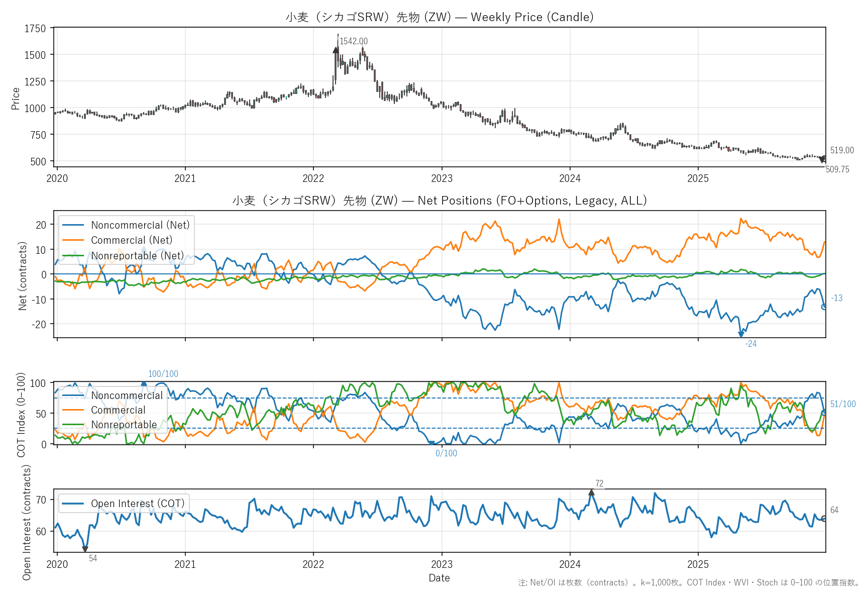Click the Date x-axis label at the bottom

pos(439,578)
